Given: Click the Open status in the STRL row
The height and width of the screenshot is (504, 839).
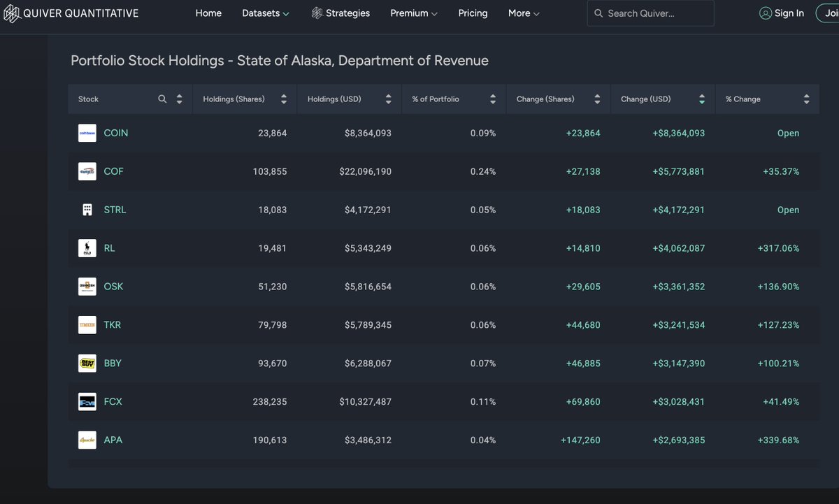Looking at the screenshot, I should point(788,210).
